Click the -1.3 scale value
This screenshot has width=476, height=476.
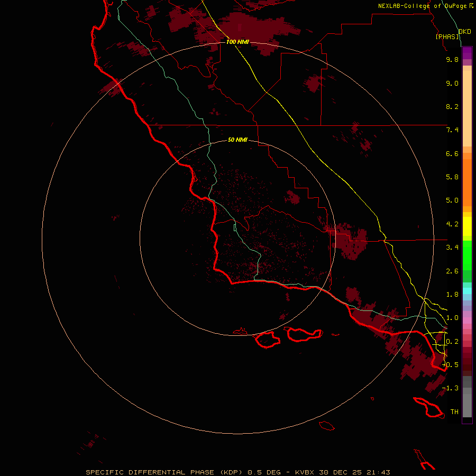(451, 388)
